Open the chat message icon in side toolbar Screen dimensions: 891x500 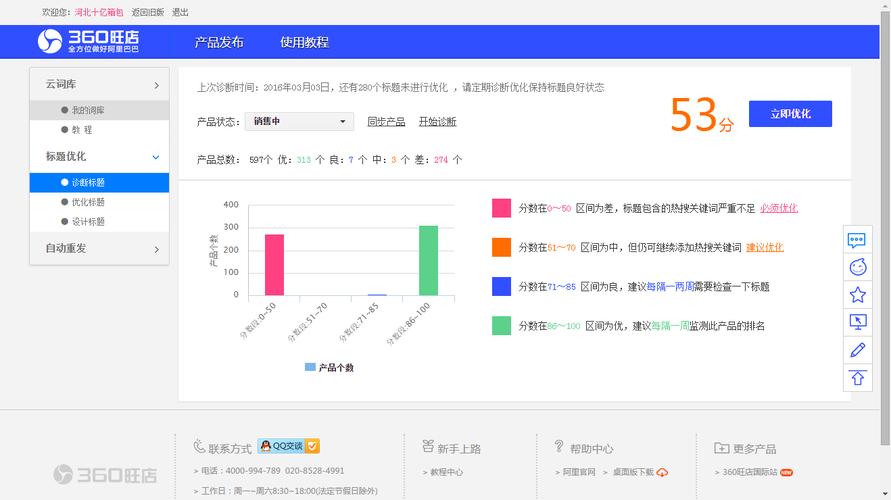click(856, 240)
